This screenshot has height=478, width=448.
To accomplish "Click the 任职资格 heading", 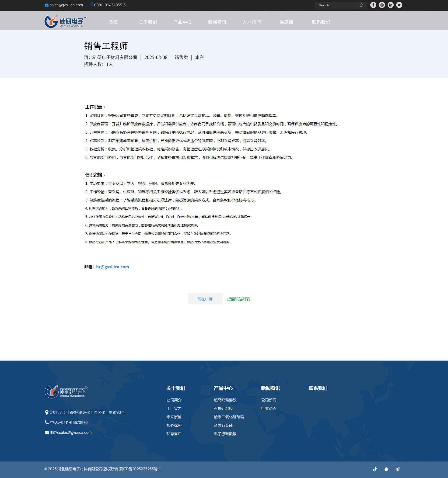I will 95,175.
